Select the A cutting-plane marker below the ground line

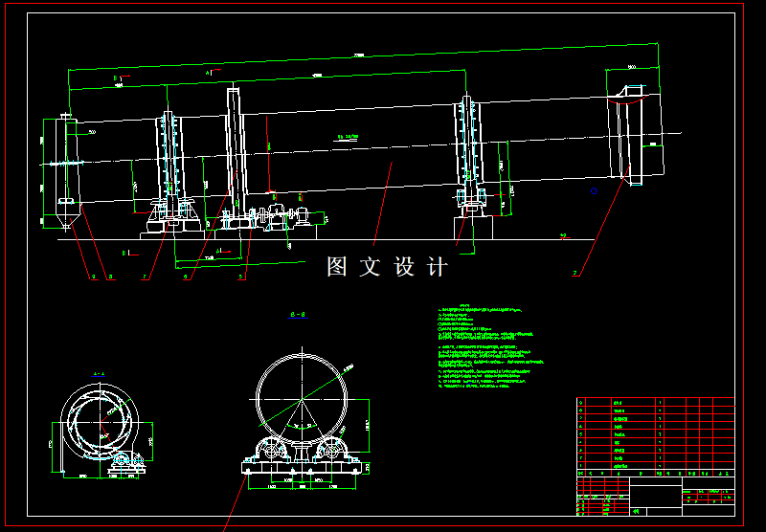coord(224,251)
